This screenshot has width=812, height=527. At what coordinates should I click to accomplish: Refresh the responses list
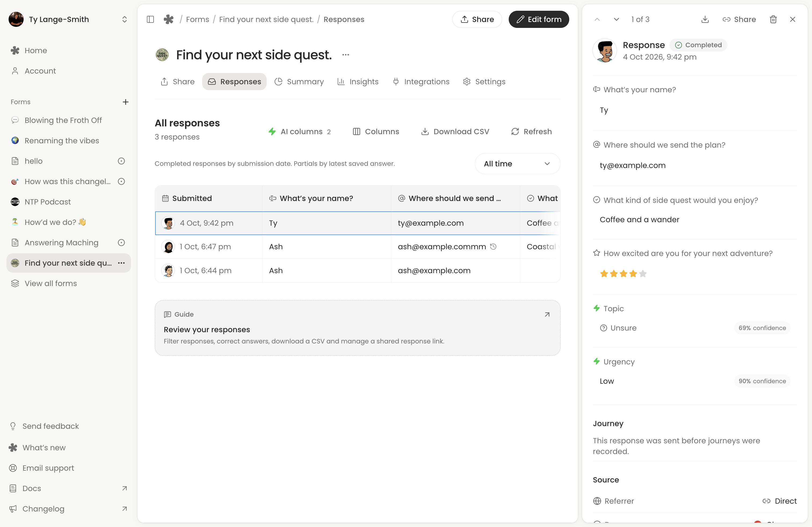click(x=531, y=131)
